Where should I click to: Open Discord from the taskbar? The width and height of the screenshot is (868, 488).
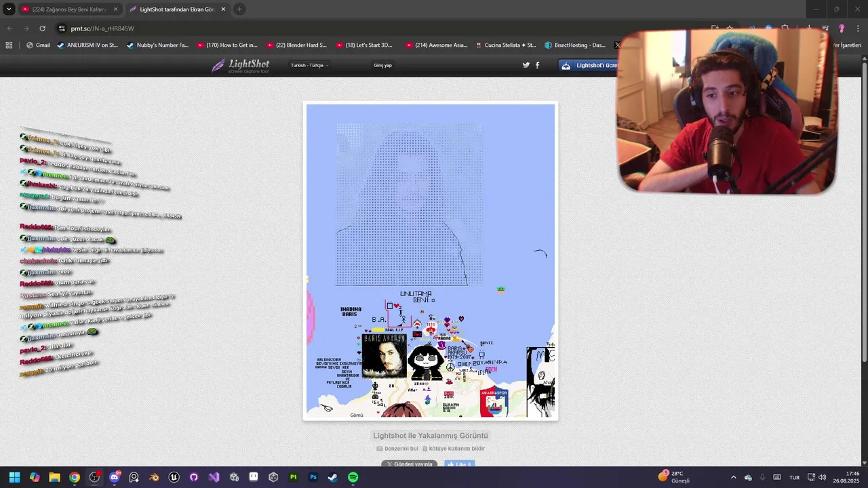pyautogui.click(x=114, y=477)
